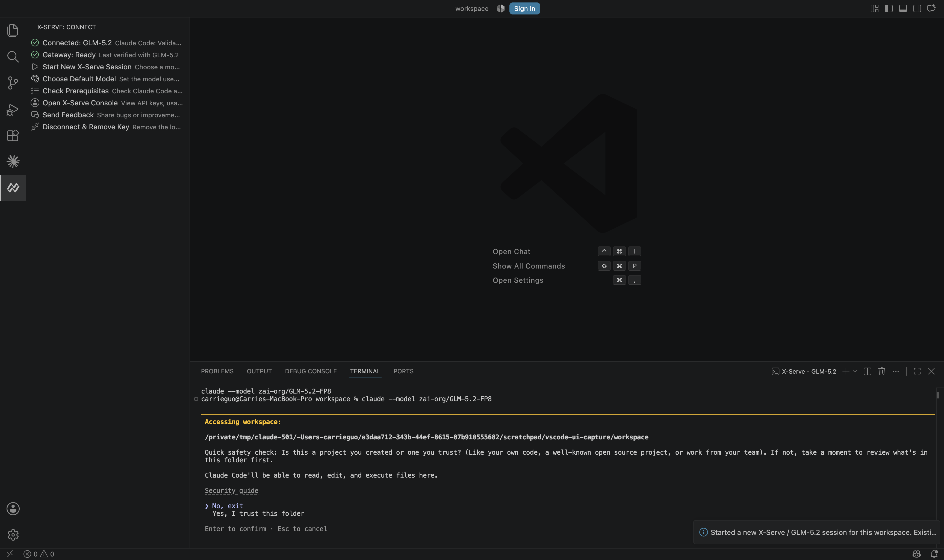This screenshot has width=944, height=560.
Task: Open the Accounts menu in activity bar
Action: (13, 509)
